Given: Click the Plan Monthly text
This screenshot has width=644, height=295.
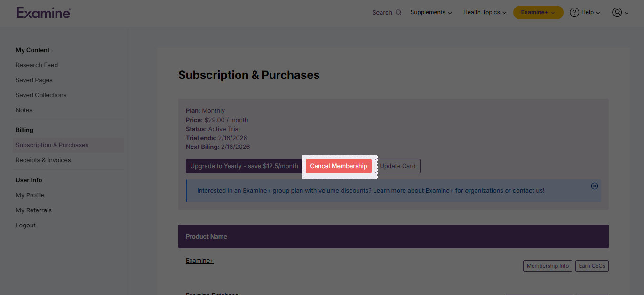Looking at the screenshot, I should point(205,111).
